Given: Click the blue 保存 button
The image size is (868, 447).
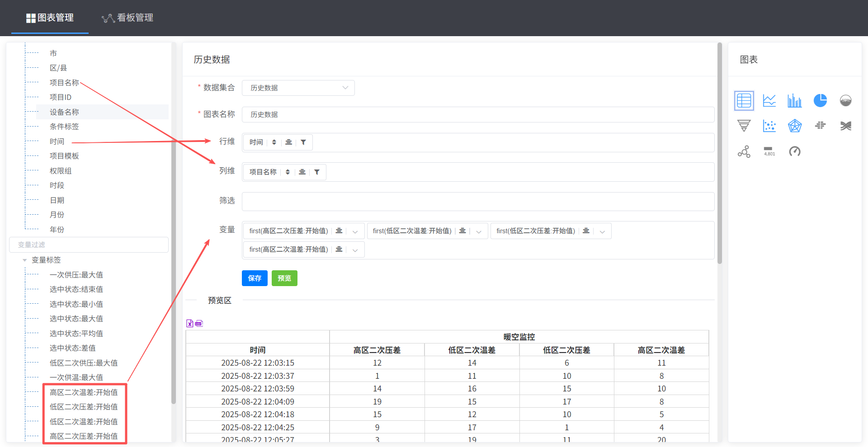Looking at the screenshot, I should point(255,278).
